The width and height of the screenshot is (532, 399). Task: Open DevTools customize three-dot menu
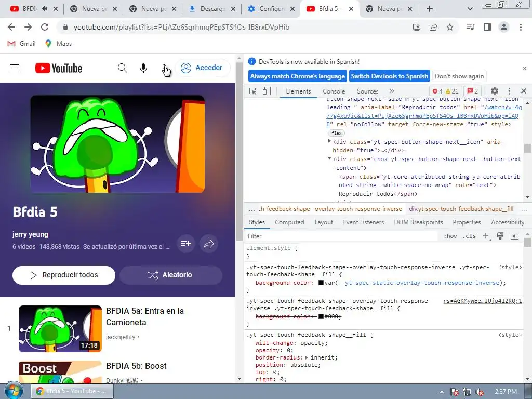tap(509, 91)
